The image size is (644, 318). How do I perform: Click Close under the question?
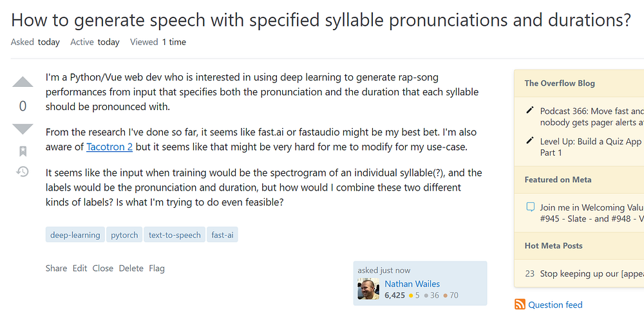(x=102, y=268)
